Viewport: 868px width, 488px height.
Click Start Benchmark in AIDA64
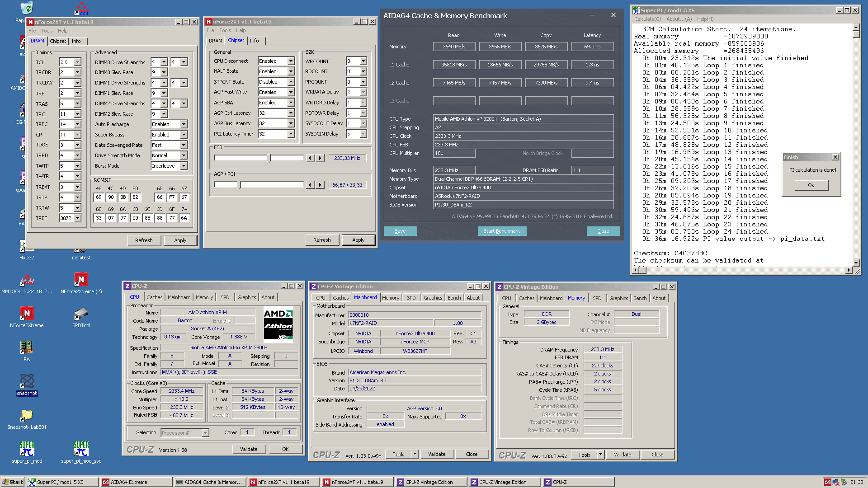[x=502, y=231]
